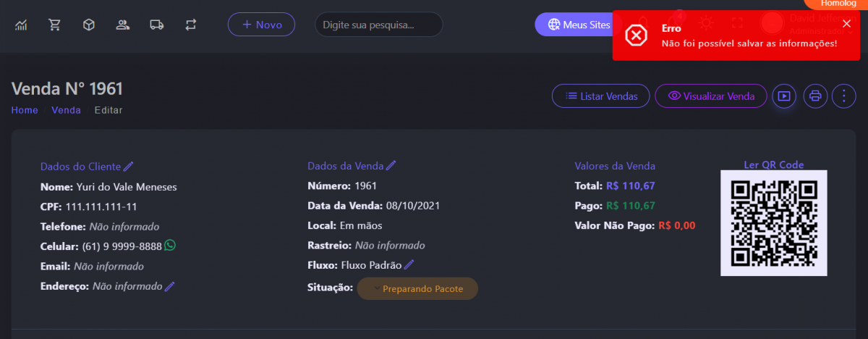
Task: Click the Visualizar Venda button
Action: (710, 96)
